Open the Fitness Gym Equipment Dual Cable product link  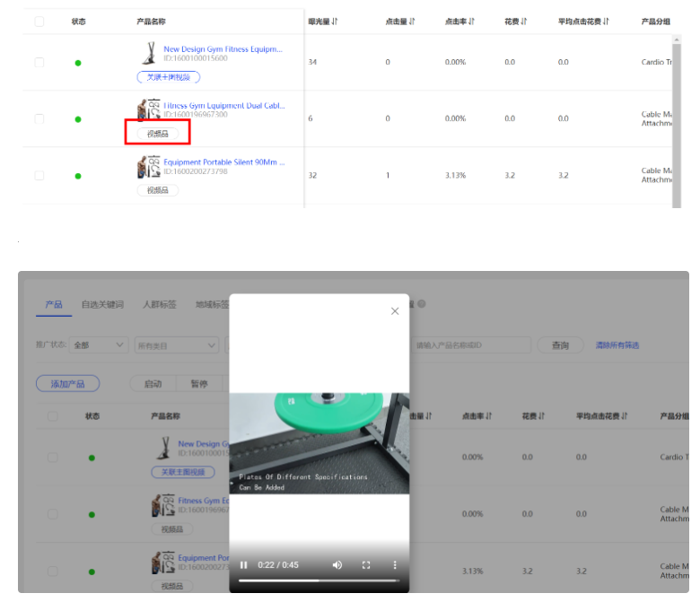(224, 105)
